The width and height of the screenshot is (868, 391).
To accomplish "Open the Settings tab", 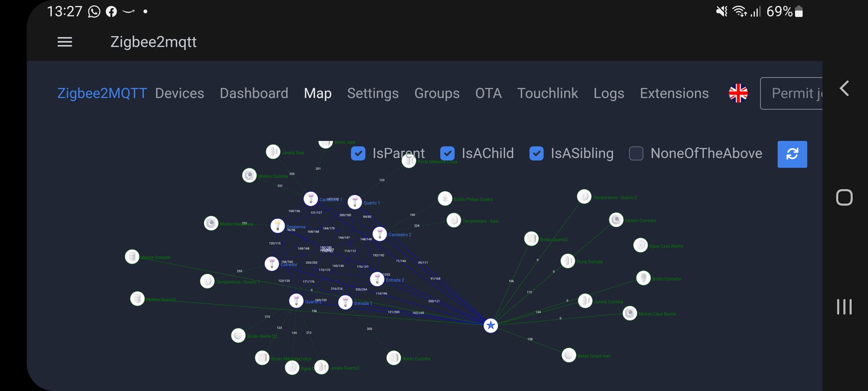I will 373,93.
